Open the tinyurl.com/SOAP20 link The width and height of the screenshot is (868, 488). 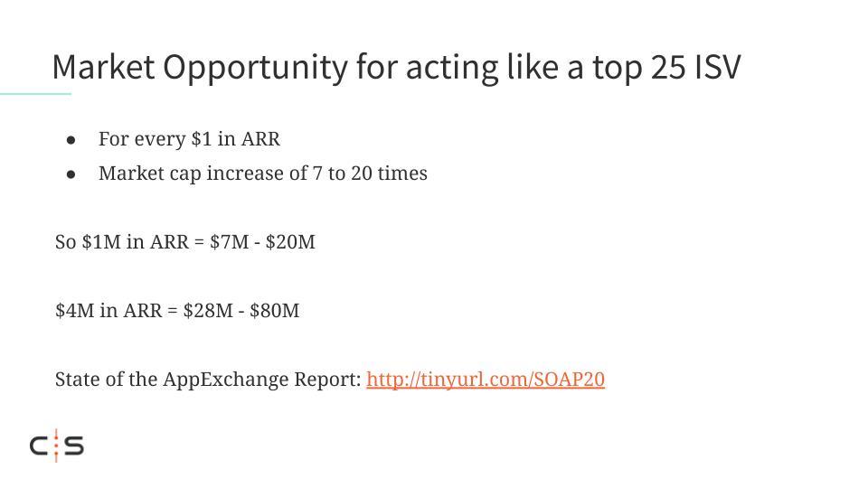coord(486,380)
